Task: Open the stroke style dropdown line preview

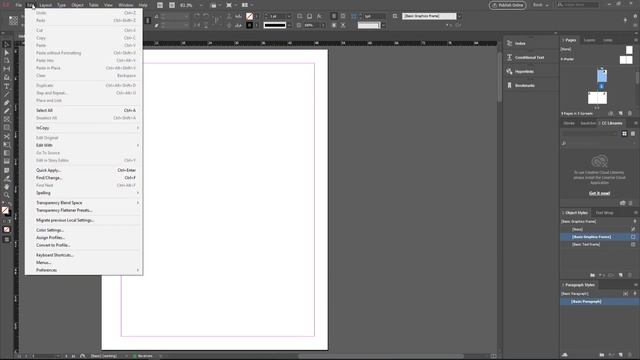Action: tap(275, 25)
